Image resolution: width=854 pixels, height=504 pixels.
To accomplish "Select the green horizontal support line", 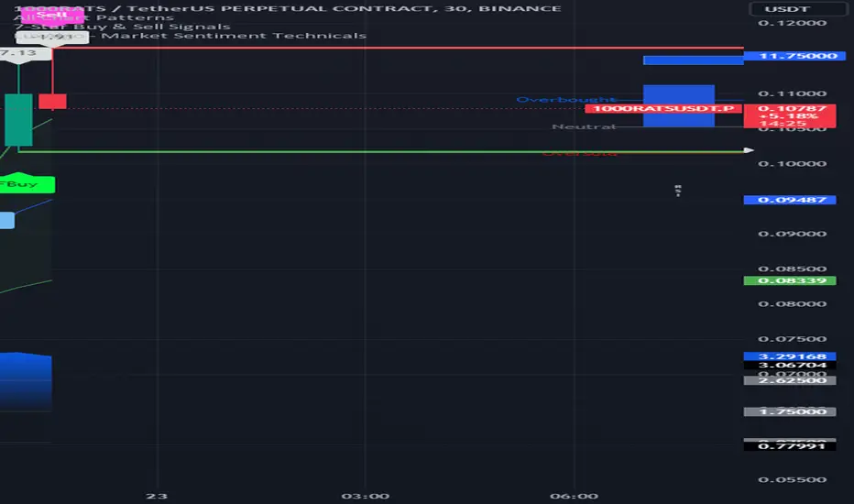I will [x=381, y=151].
